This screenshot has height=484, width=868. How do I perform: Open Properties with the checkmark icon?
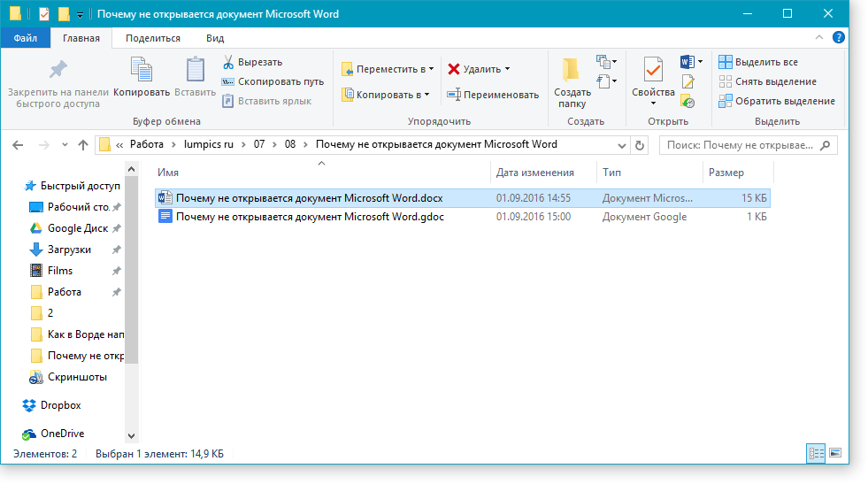(653, 70)
